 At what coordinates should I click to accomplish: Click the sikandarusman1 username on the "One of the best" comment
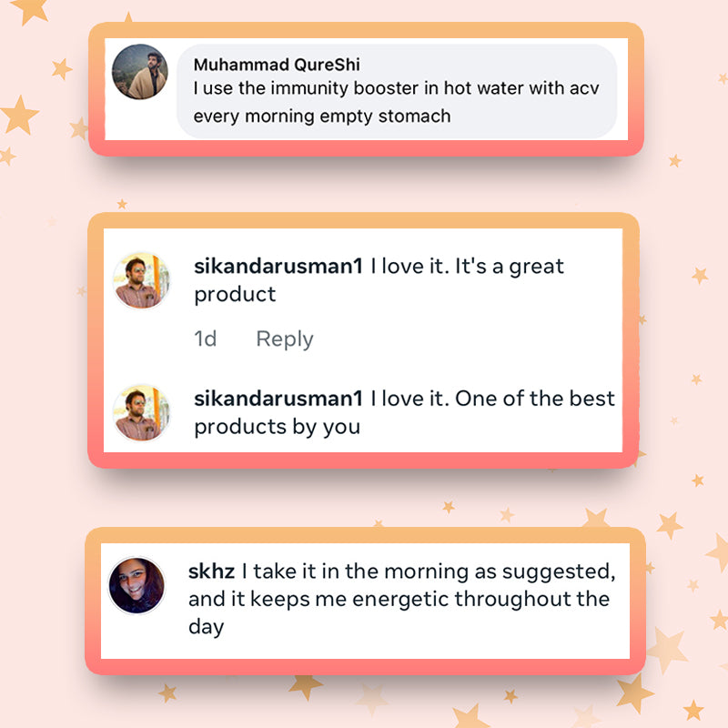[x=278, y=399]
